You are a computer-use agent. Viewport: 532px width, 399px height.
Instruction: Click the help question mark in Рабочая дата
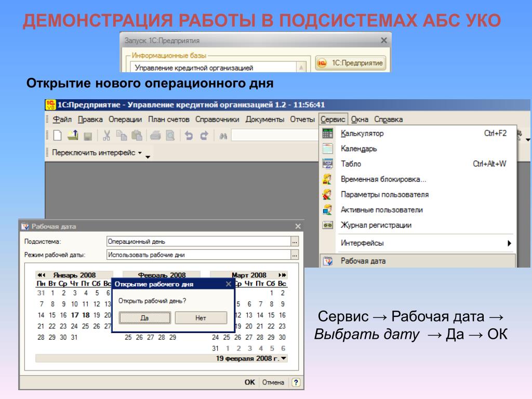(x=296, y=382)
